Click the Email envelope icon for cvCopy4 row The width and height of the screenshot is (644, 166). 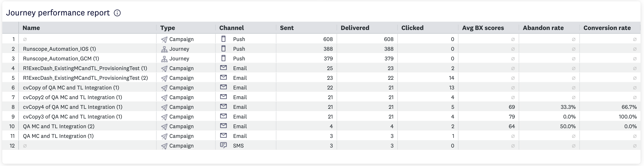coord(223,107)
